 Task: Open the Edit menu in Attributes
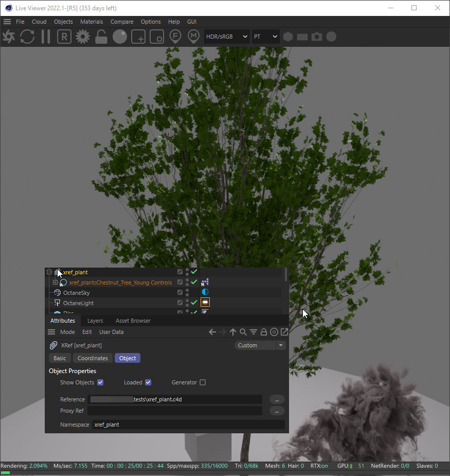click(x=87, y=332)
